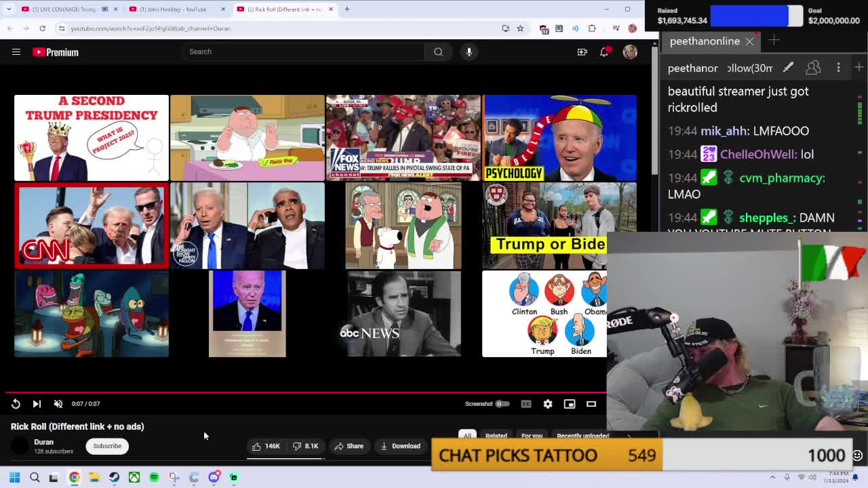Open the Create video icon

click(582, 52)
